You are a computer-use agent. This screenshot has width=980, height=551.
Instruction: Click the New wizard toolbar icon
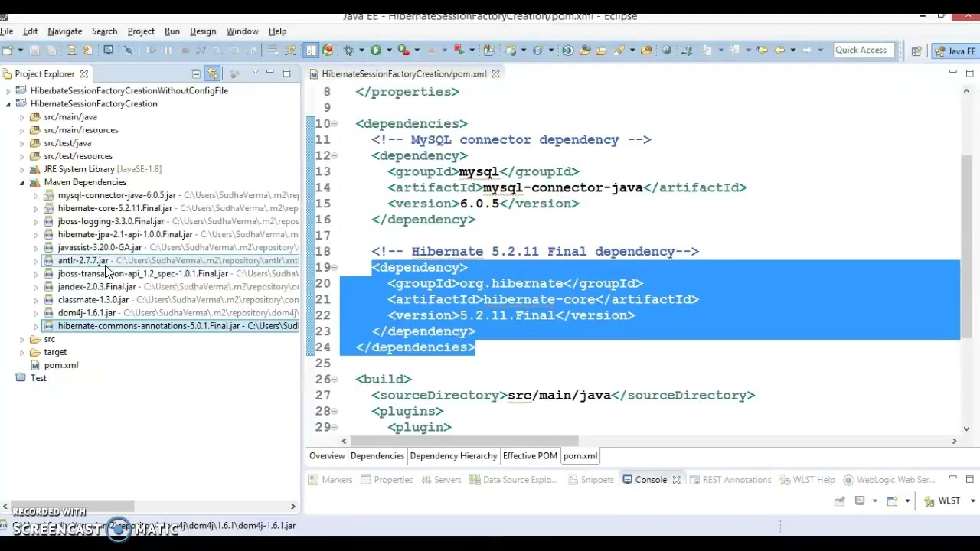7,51
